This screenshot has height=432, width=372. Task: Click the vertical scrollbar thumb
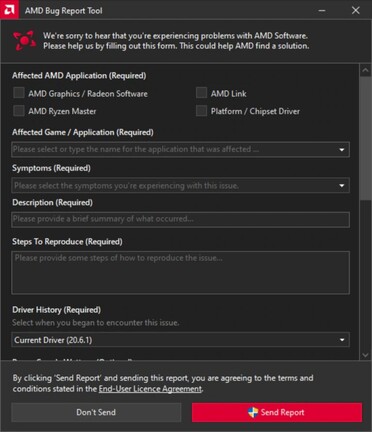[365, 138]
